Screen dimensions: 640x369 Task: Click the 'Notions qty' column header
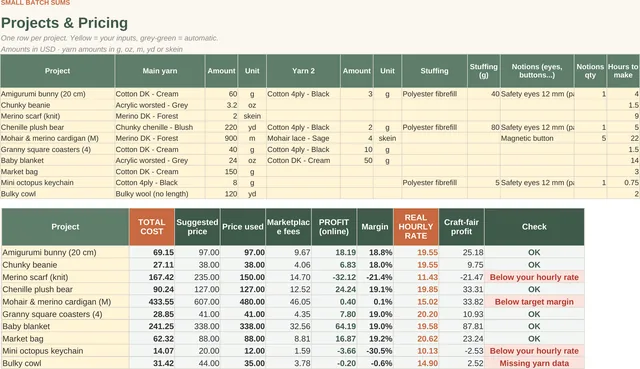pos(590,71)
